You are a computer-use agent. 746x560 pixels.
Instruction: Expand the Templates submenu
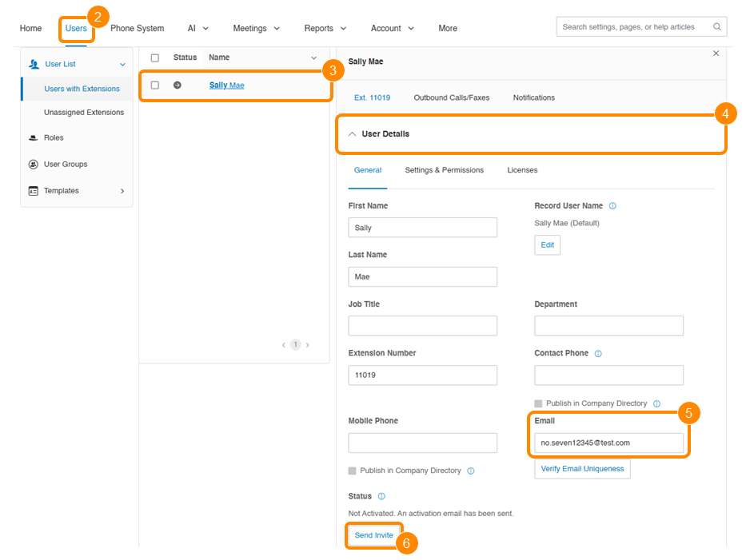[x=122, y=191]
